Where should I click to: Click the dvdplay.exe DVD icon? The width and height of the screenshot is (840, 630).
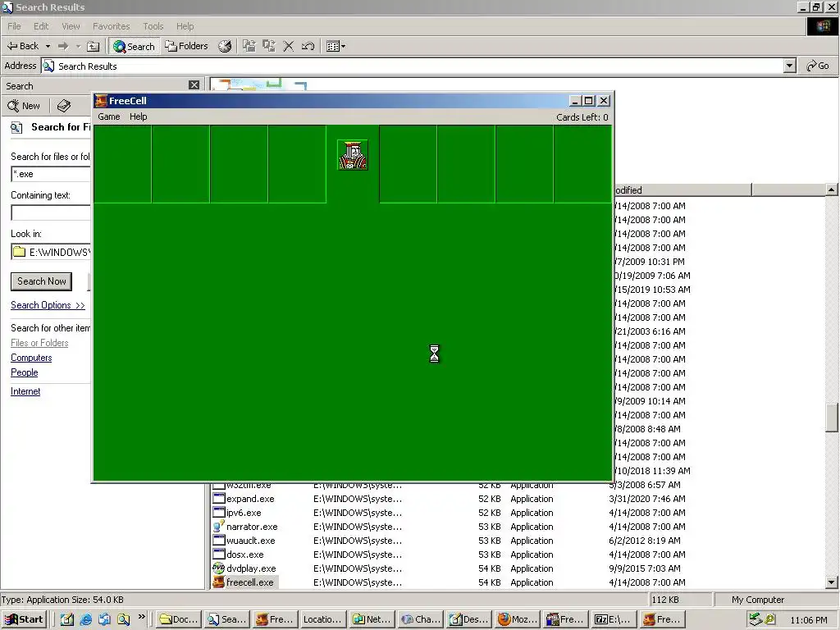(218, 568)
